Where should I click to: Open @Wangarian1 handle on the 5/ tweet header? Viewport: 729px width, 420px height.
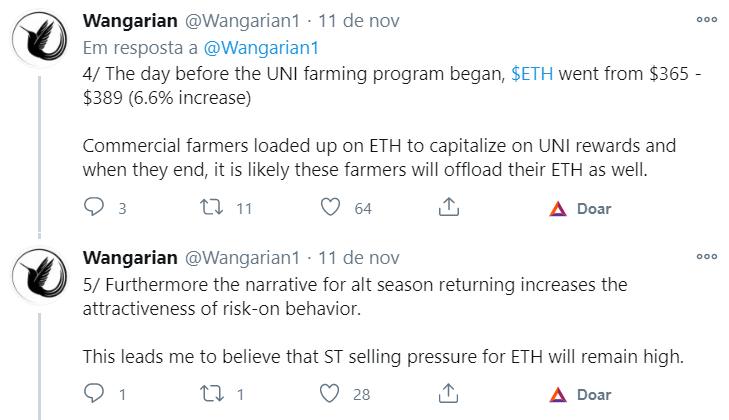243,257
